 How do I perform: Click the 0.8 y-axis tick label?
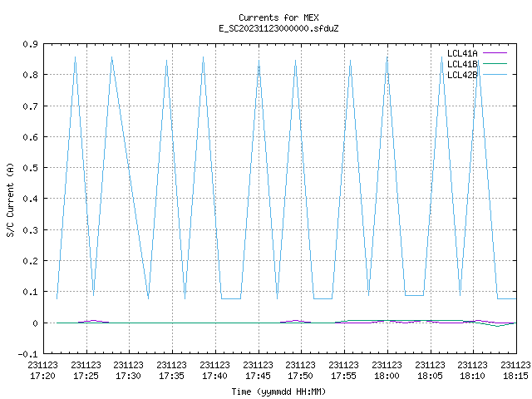[30, 75]
